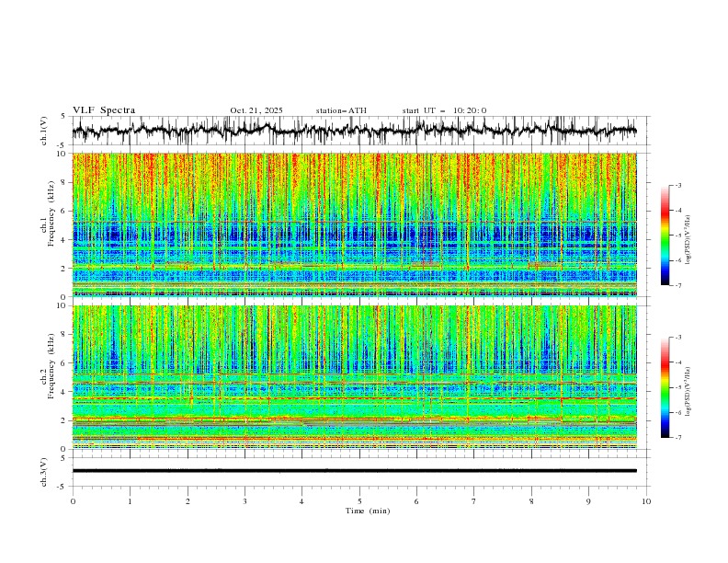Click the "start UT = 10:20:0" label
728x563 pixels.
[444, 110]
